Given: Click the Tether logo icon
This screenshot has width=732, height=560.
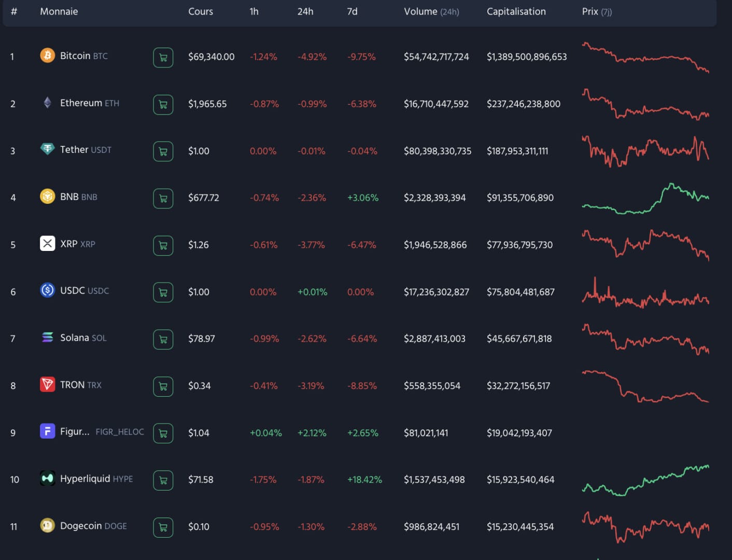Looking at the screenshot, I should pyautogui.click(x=47, y=149).
